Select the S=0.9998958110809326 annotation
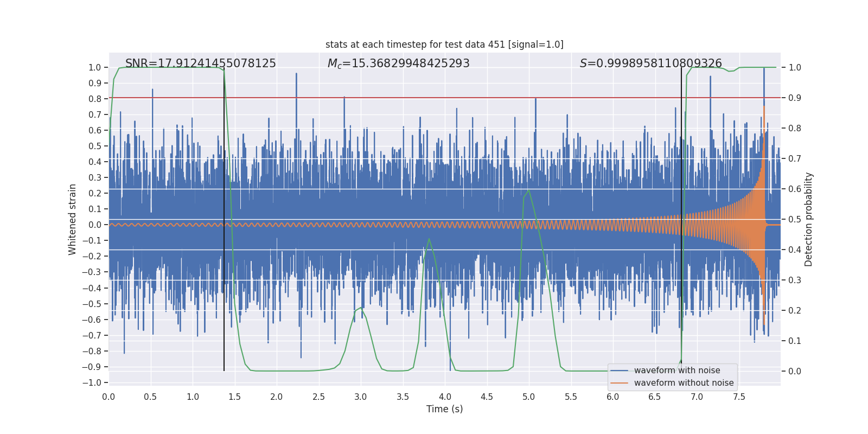This screenshot has height=434, width=868. coord(651,63)
